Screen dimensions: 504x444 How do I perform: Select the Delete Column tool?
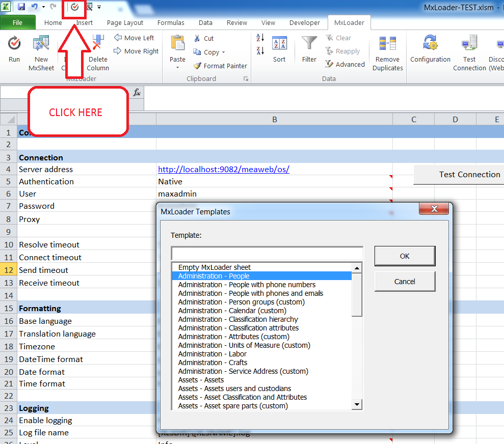[x=98, y=51]
